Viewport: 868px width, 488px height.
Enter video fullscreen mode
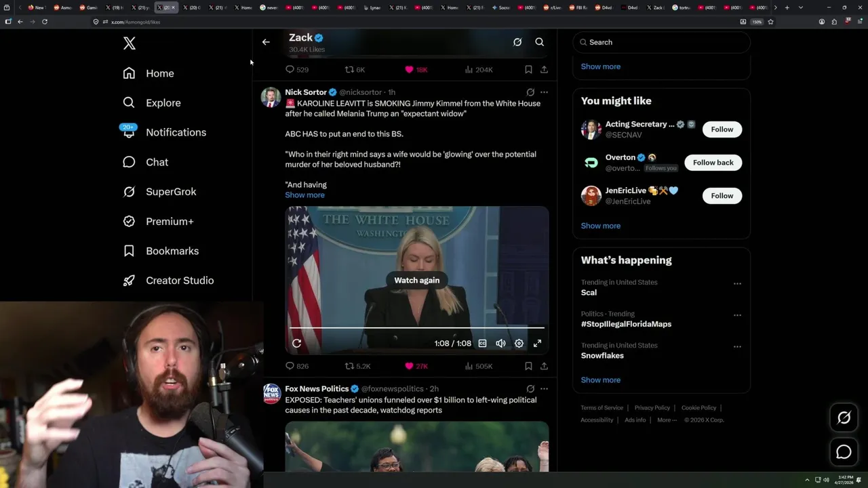point(537,344)
